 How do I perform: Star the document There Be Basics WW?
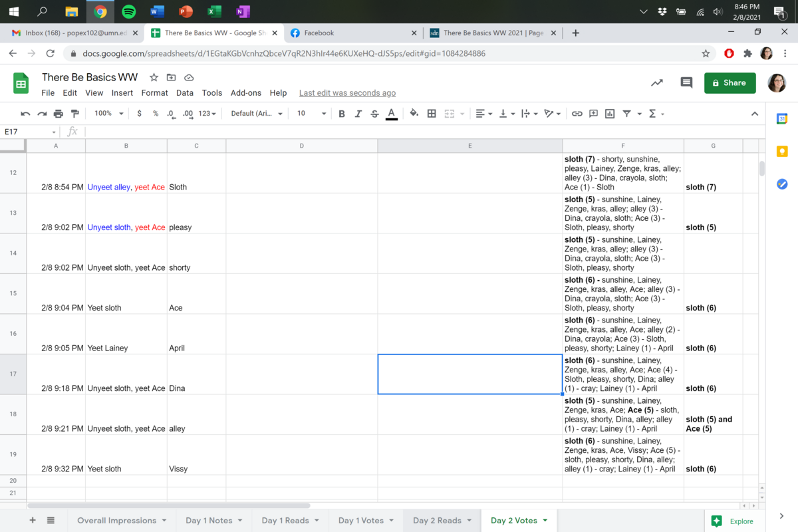point(154,77)
